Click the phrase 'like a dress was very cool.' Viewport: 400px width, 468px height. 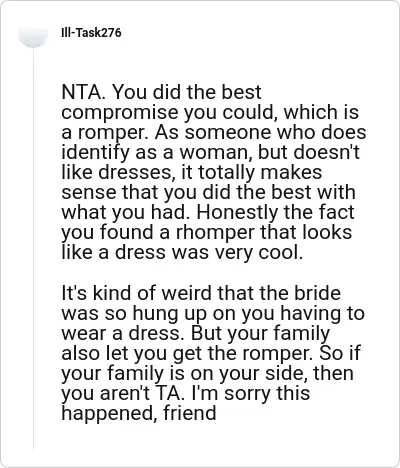(x=182, y=252)
